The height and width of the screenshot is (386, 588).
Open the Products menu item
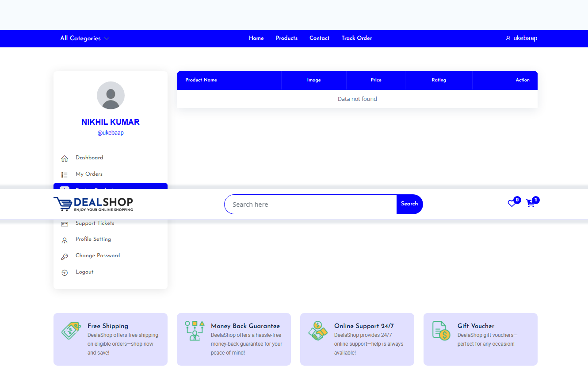pos(286,38)
